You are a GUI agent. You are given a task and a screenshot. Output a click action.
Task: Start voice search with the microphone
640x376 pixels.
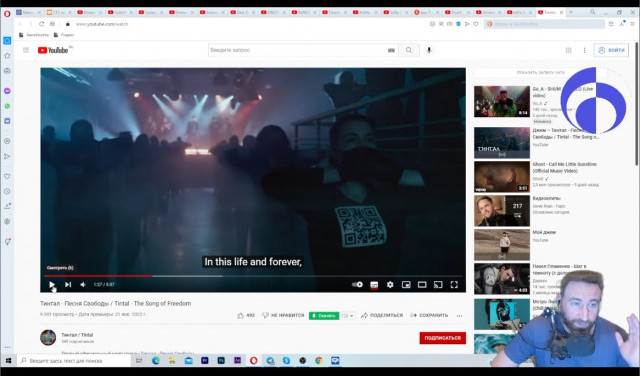(x=429, y=50)
